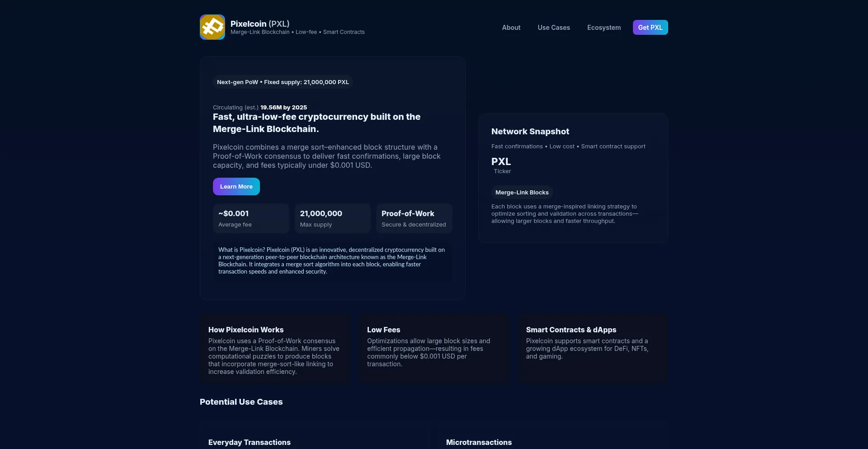This screenshot has width=868, height=449.
Task: Navigate to the Ecosystem page
Action: coord(604,27)
